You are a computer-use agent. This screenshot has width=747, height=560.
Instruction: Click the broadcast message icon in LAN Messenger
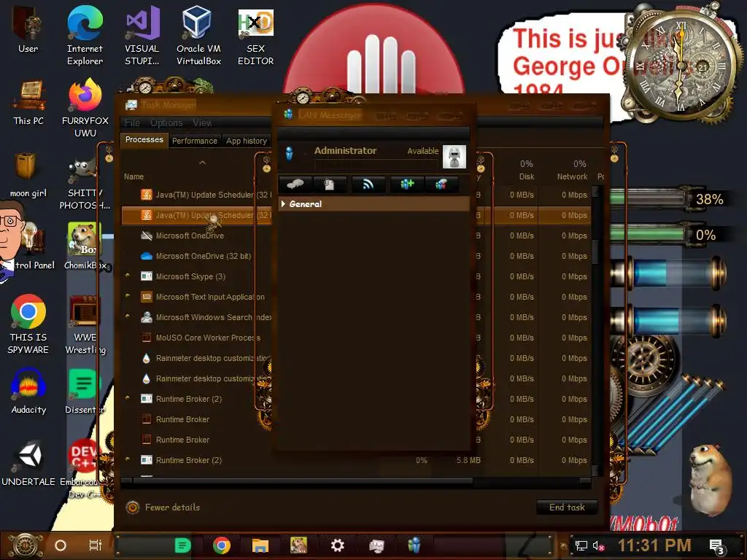pyautogui.click(x=368, y=184)
